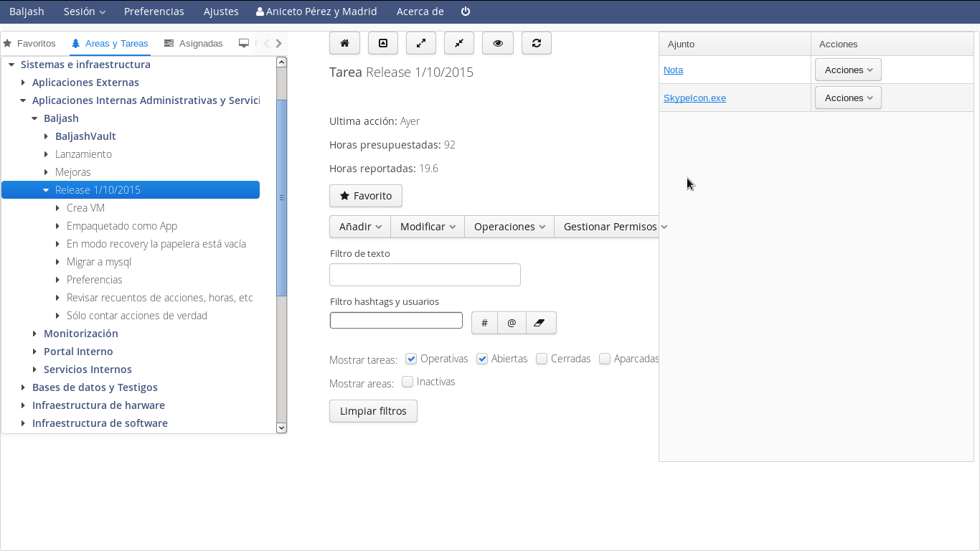Click the home icon button
The image size is (980, 551).
344,43
